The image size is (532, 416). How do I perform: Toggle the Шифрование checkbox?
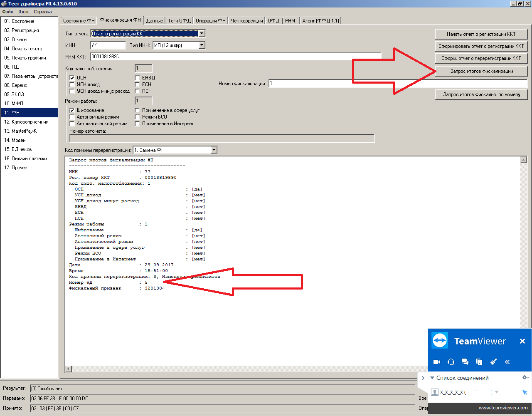tap(72, 110)
